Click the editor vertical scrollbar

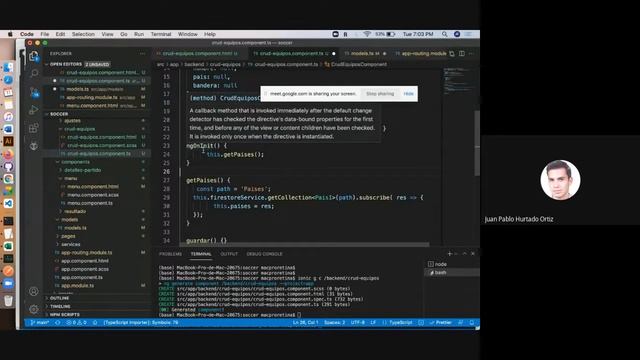point(477,143)
